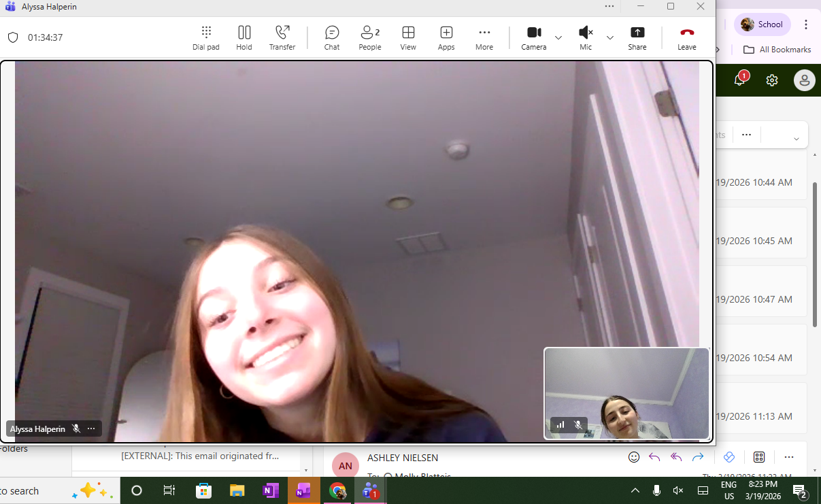Viewport: 821px width, 504px height.
Task: Open the shield security indicator icon
Action: (x=13, y=37)
